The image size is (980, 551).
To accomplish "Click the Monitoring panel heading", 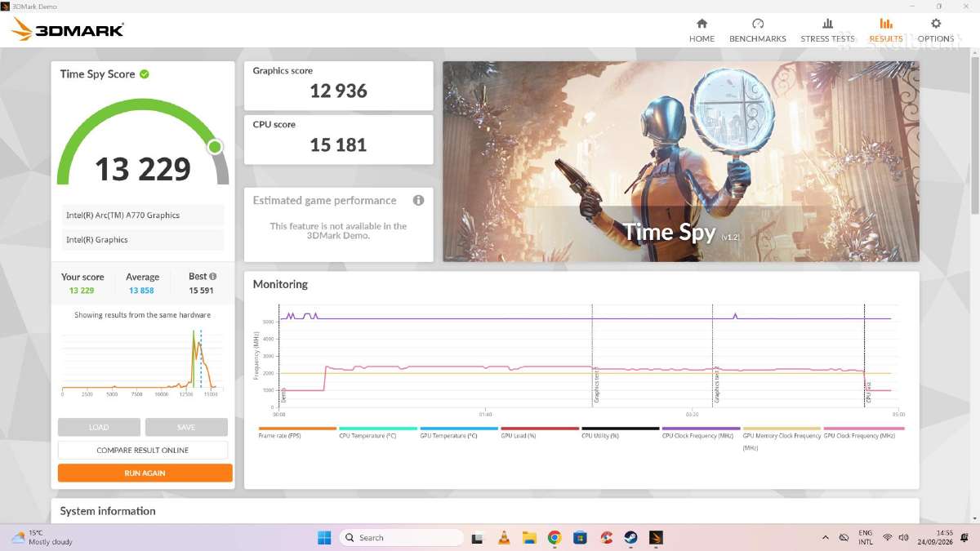I will pyautogui.click(x=280, y=284).
